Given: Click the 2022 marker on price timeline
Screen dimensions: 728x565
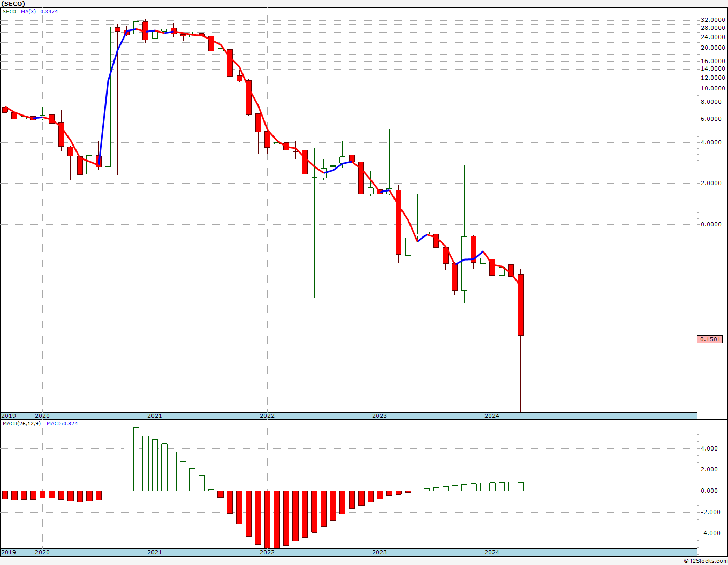Looking at the screenshot, I should click(267, 416).
